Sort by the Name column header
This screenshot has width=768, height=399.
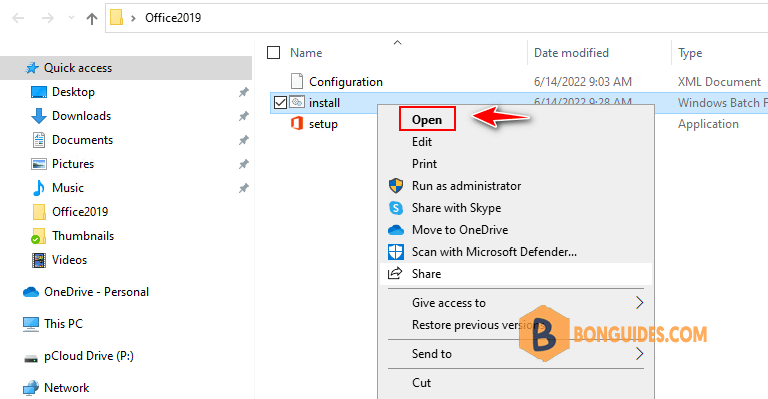306,53
